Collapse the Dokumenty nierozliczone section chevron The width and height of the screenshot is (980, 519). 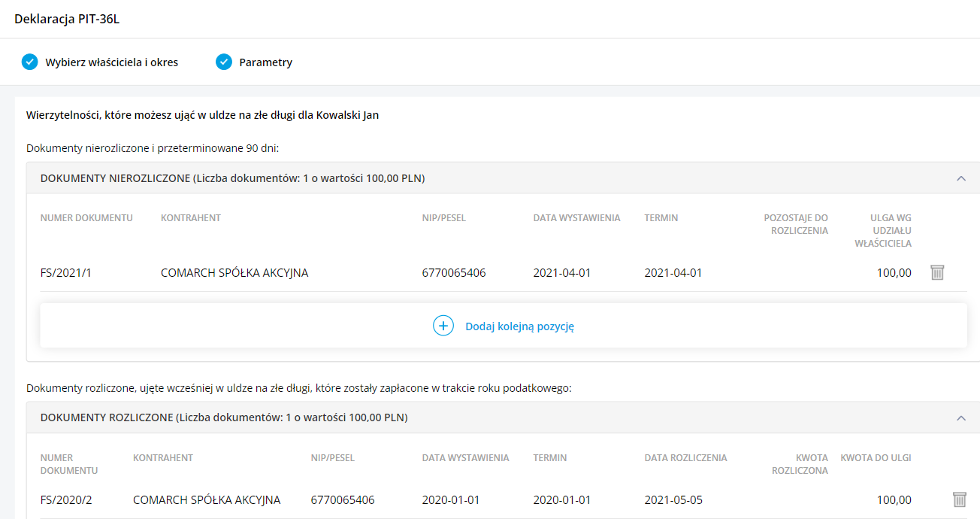(x=960, y=178)
